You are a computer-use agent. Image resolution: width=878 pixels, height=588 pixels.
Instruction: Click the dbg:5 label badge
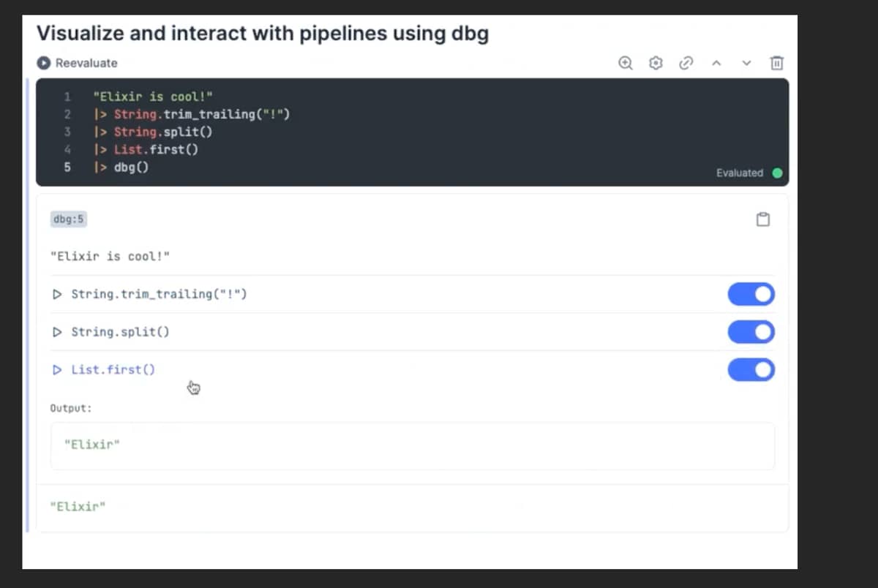(x=69, y=219)
